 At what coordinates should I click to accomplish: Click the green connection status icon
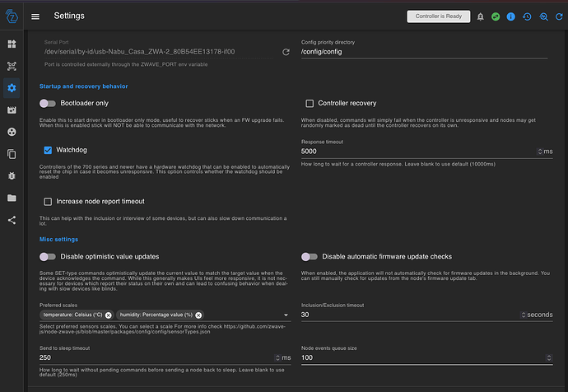pyautogui.click(x=496, y=16)
